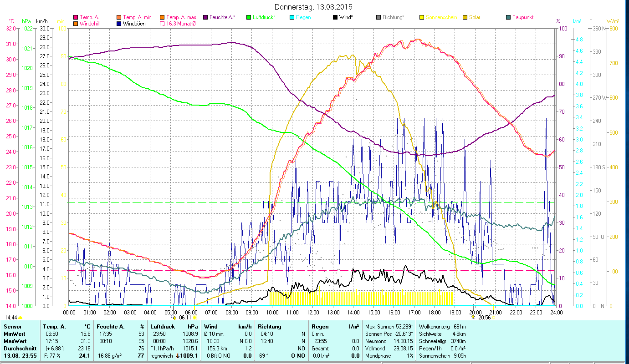Click the Sonnenschein yellow legend square
629x364 pixels.
point(422,18)
